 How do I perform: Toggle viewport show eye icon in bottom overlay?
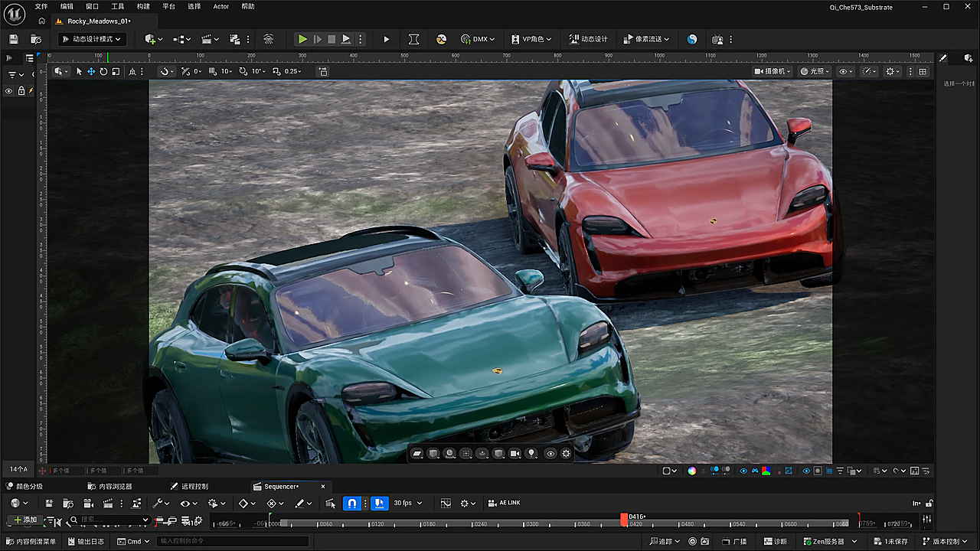click(x=550, y=453)
